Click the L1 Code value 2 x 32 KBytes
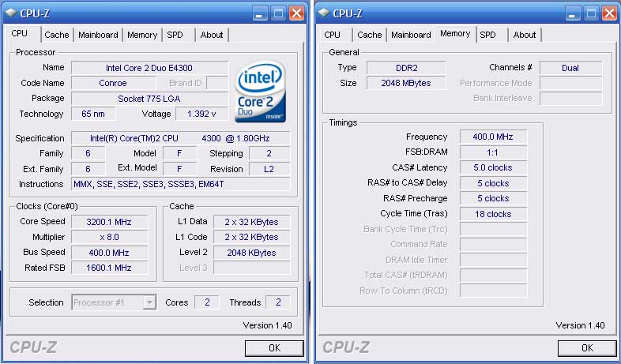This screenshot has width=621, height=364. 251,237
